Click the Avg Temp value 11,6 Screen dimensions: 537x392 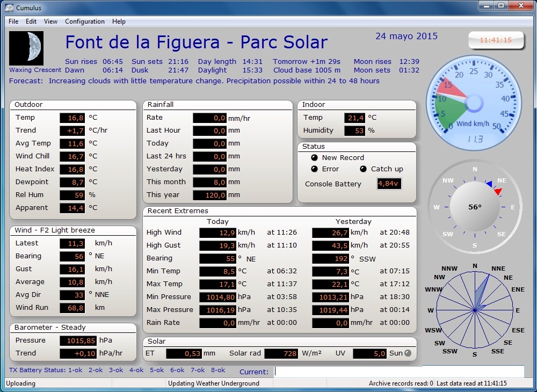coord(72,143)
